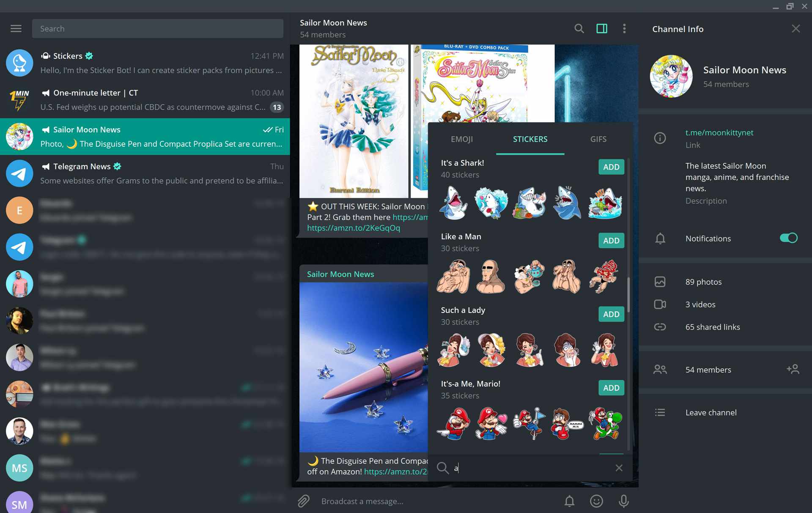Attach a file with the paperclip icon
The height and width of the screenshot is (513, 812).
pyautogui.click(x=304, y=501)
